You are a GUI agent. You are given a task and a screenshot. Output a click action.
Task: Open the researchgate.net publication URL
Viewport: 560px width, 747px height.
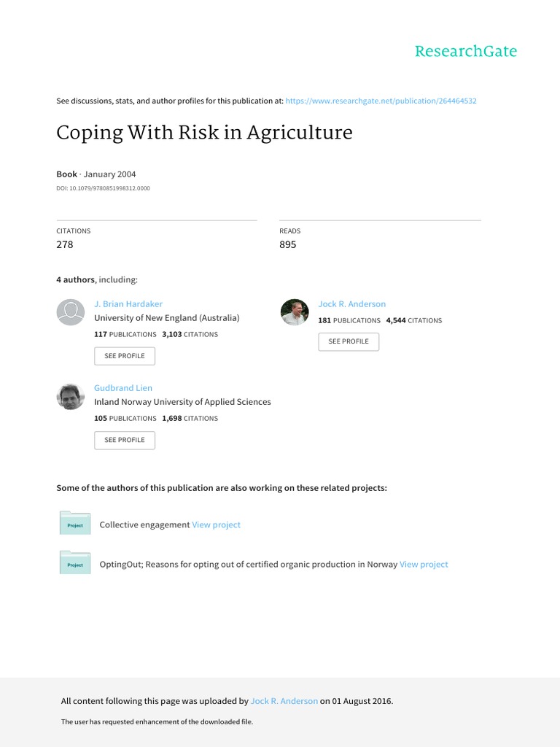(381, 101)
